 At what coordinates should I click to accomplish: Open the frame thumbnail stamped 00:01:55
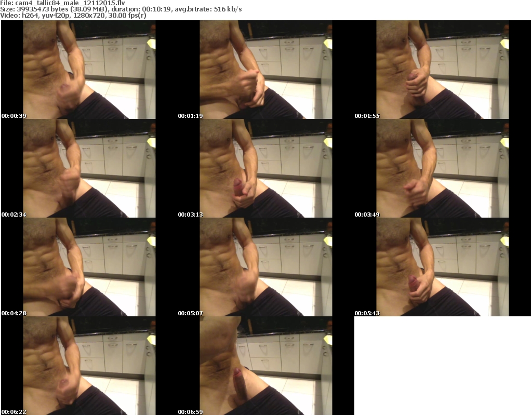pos(443,70)
